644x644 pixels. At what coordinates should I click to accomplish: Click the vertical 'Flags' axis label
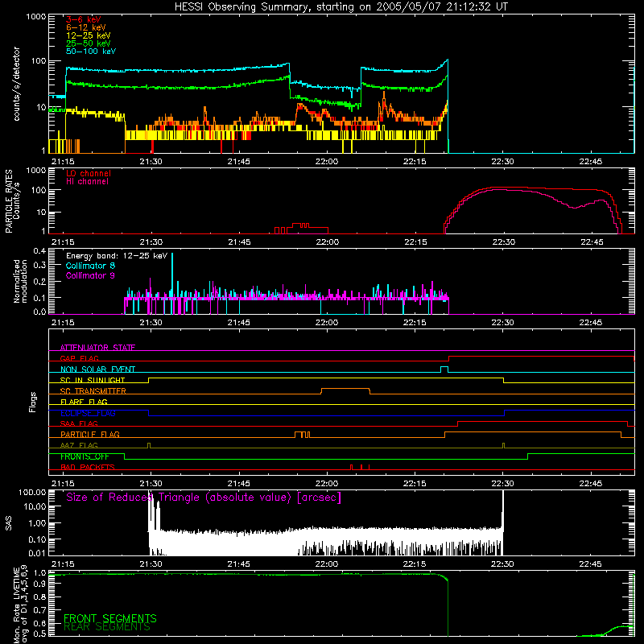pyautogui.click(x=32, y=402)
